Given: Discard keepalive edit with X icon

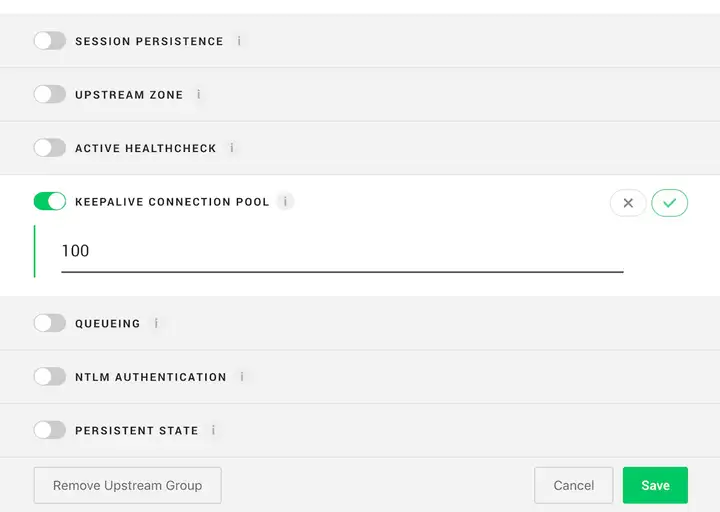Looking at the screenshot, I should click(x=628, y=203).
